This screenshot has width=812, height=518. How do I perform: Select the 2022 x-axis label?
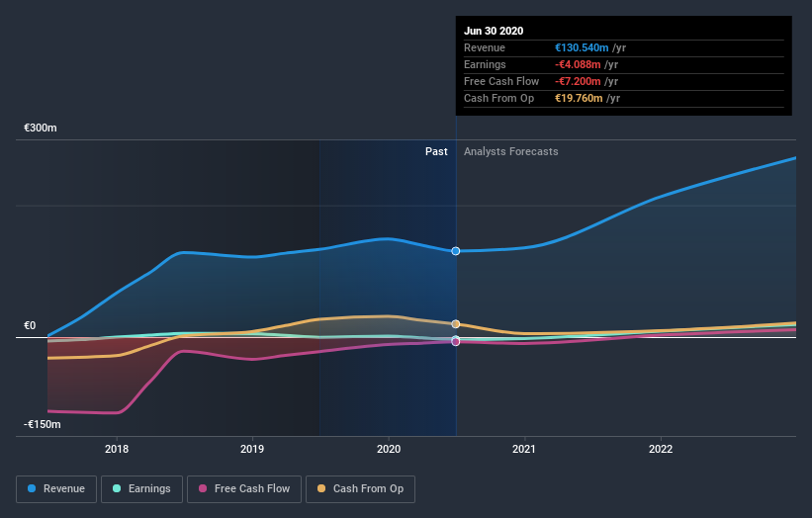[661, 449]
